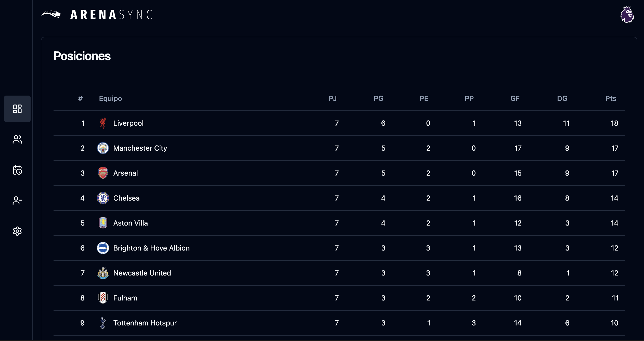Click the Newcastle United team name
Screen dimensions: 644x341
pyautogui.click(x=142, y=273)
